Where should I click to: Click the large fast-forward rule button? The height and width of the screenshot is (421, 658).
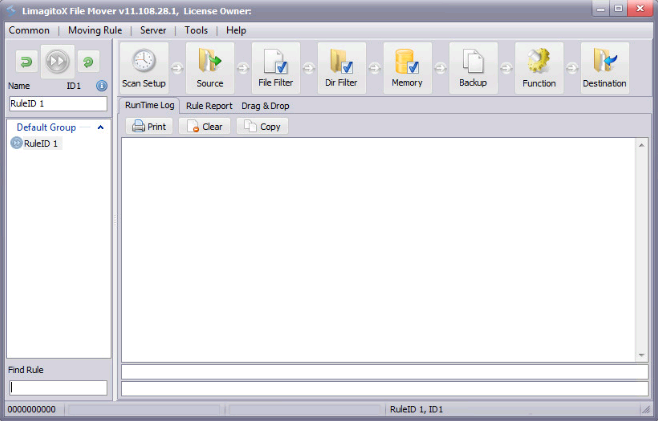(x=57, y=61)
